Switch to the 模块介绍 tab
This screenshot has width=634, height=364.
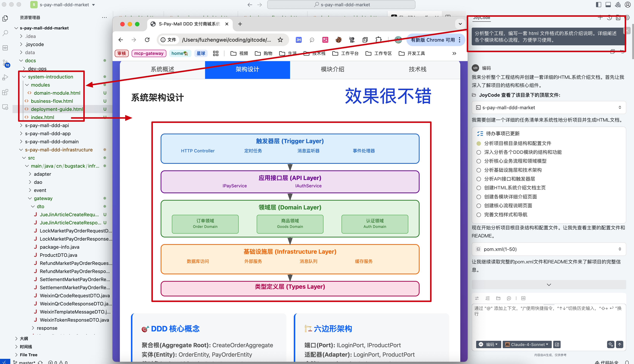(x=332, y=69)
